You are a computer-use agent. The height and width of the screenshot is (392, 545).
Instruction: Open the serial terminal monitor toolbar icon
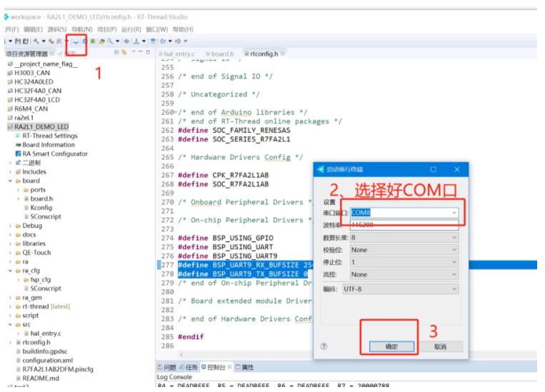[76, 41]
